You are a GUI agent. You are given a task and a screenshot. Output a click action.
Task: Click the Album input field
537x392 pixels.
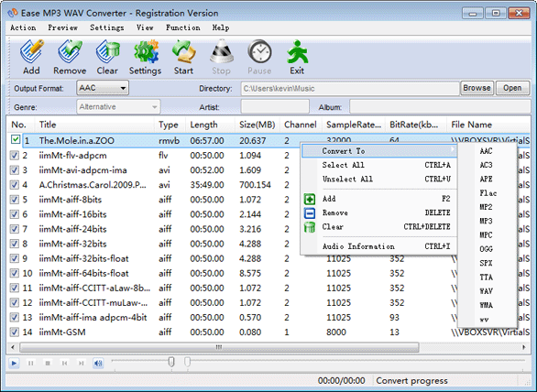click(440, 107)
